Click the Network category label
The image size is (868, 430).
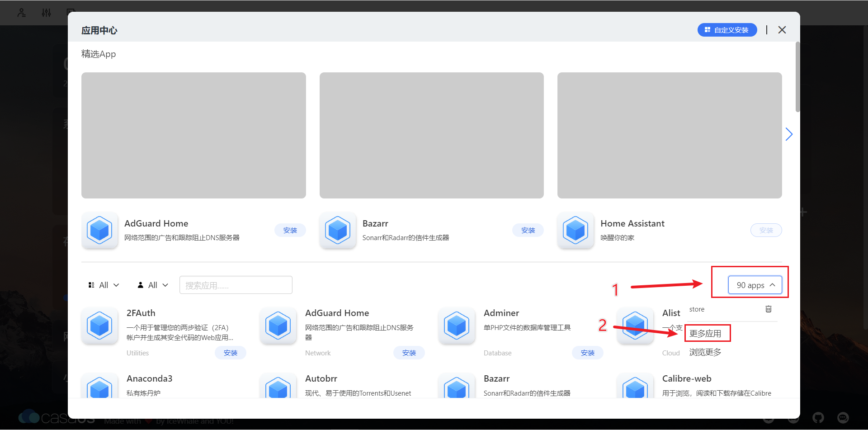[318, 353]
